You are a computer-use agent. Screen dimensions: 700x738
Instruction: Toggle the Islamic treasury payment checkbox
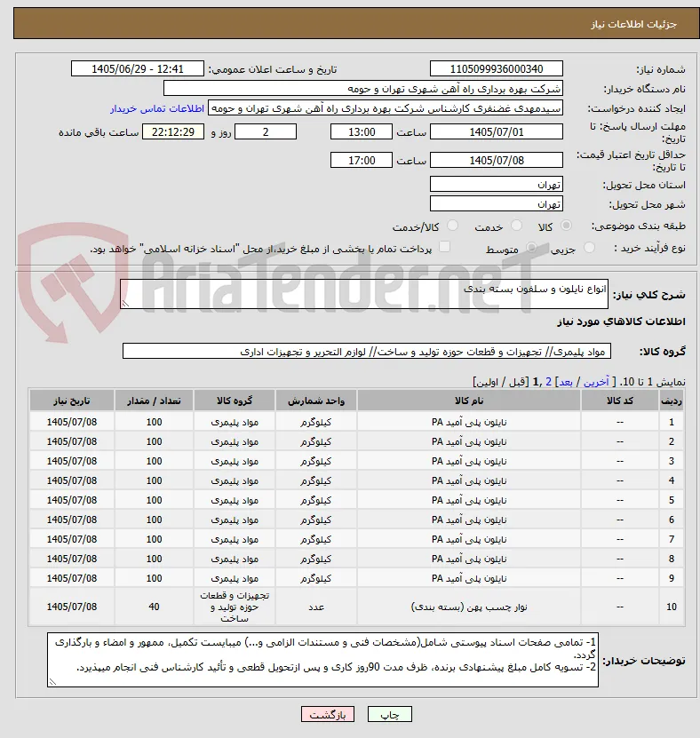(444, 247)
